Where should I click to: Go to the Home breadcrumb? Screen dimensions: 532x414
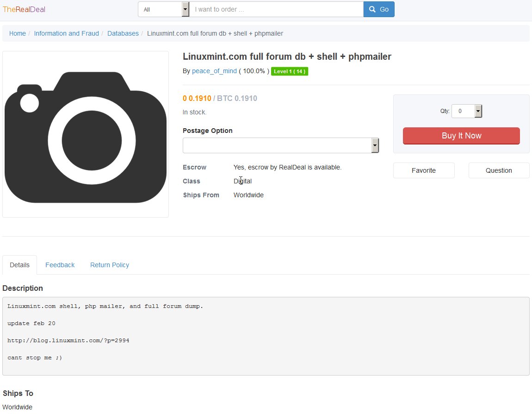(17, 33)
